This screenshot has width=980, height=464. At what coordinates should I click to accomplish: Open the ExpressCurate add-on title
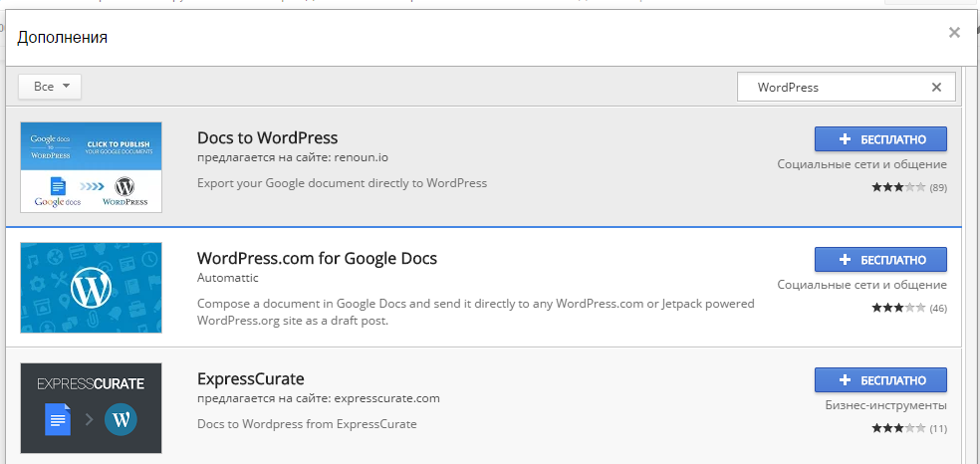tap(251, 378)
